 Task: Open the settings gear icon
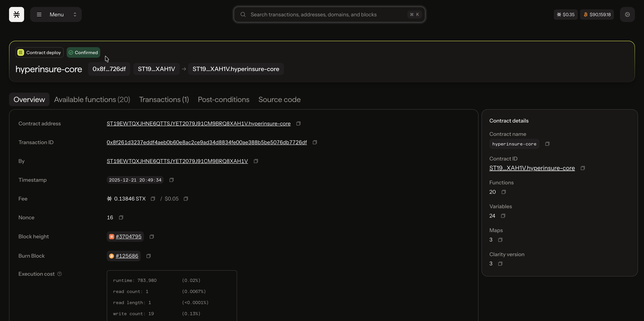[x=627, y=14]
